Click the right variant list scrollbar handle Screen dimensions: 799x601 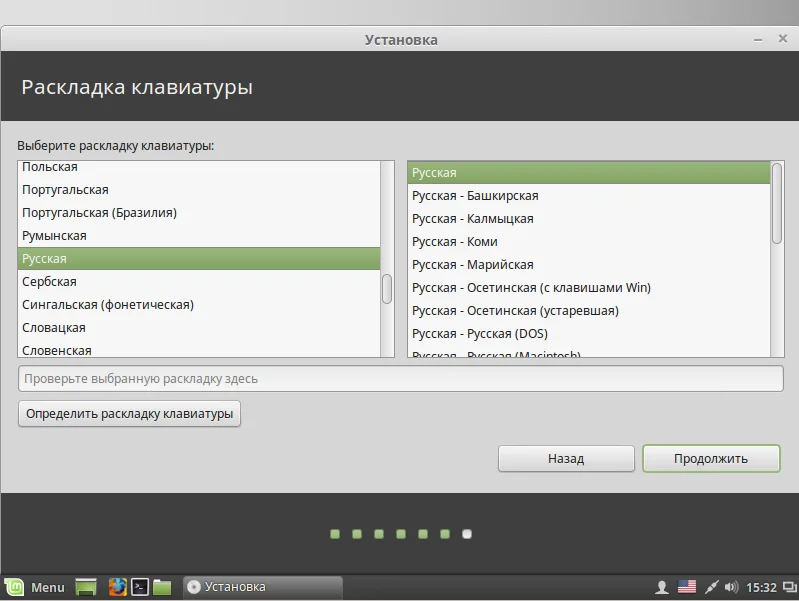pos(777,203)
